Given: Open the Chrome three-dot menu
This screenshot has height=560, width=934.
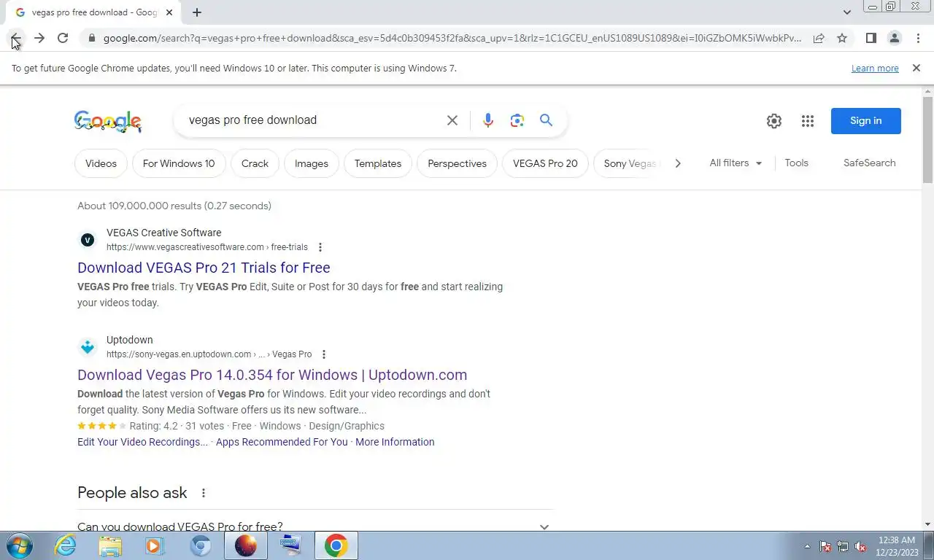Looking at the screenshot, I should click(918, 38).
